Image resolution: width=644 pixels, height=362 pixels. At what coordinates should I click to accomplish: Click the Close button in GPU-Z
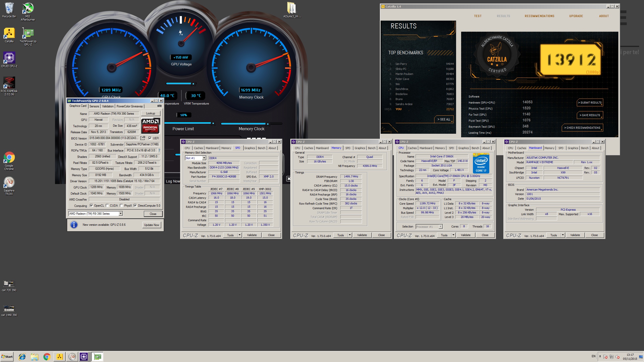coord(153,214)
